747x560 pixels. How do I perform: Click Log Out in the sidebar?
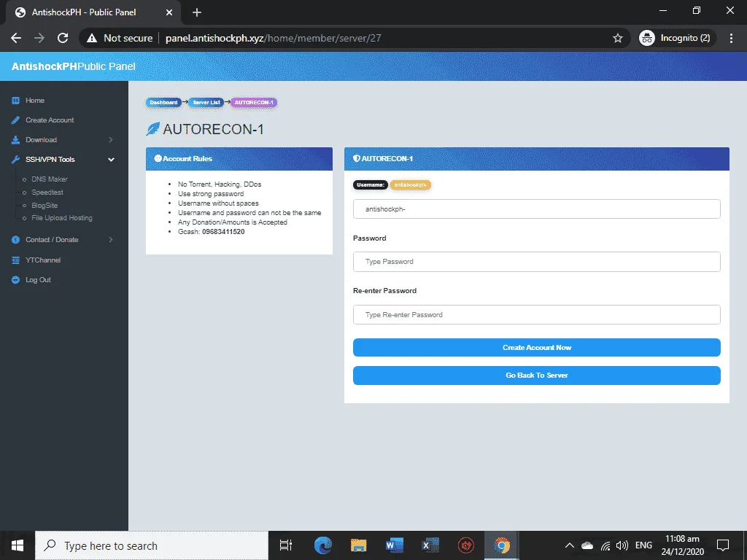(38, 280)
